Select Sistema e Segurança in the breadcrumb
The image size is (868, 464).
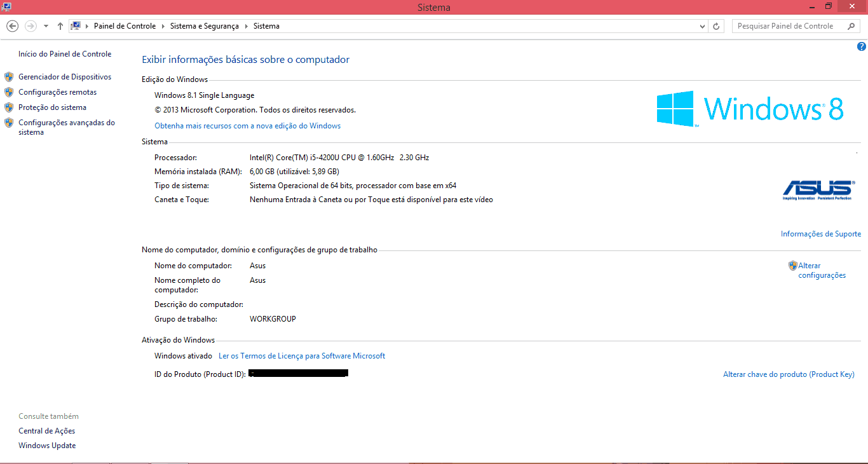tap(205, 26)
